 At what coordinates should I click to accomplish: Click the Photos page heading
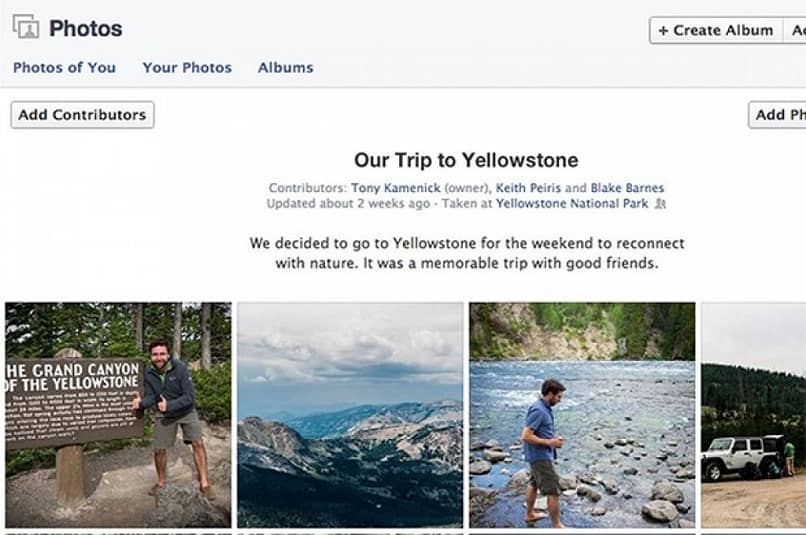(86, 29)
